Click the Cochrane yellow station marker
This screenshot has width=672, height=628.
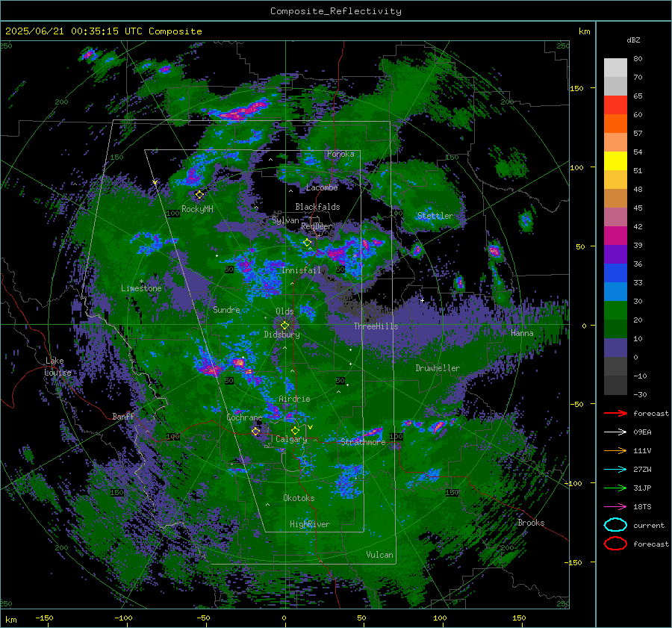coord(256,432)
